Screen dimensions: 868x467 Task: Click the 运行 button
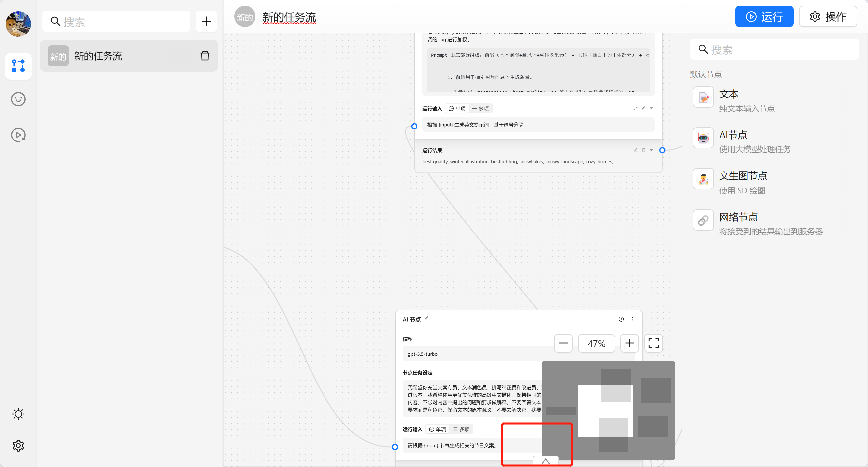point(764,17)
